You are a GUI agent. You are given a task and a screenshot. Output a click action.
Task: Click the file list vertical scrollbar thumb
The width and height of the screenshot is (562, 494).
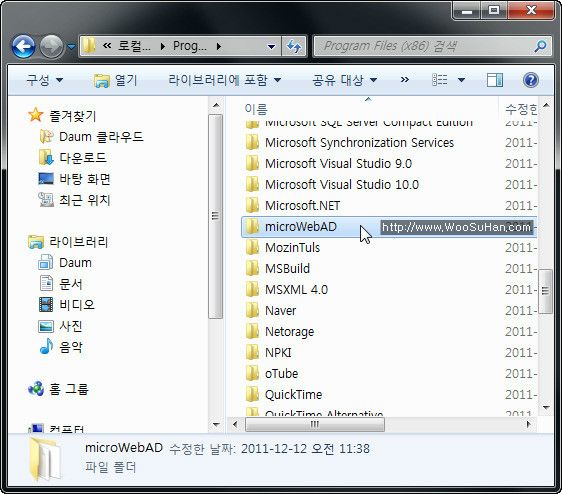tap(546, 291)
